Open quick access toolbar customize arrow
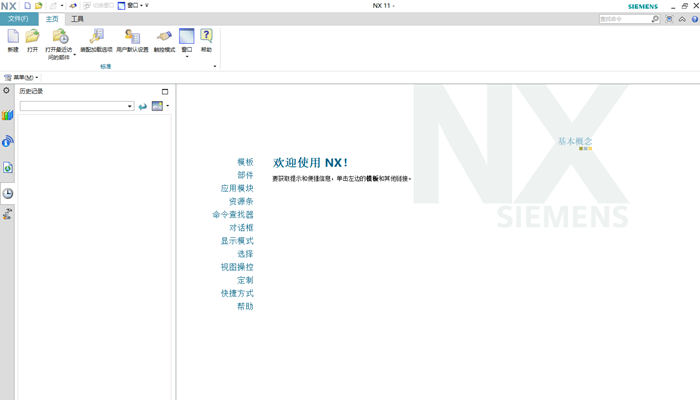 (x=146, y=6)
